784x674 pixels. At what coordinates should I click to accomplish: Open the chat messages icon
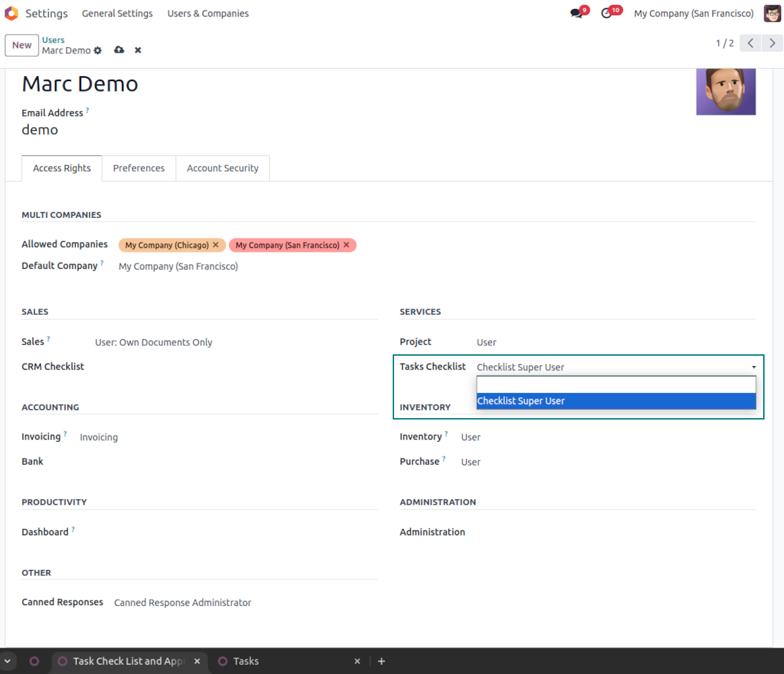click(x=576, y=13)
